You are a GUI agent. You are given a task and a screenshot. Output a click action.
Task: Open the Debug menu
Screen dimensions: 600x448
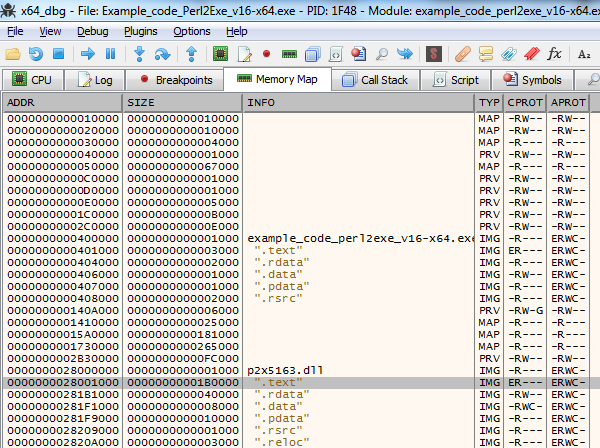(x=93, y=31)
